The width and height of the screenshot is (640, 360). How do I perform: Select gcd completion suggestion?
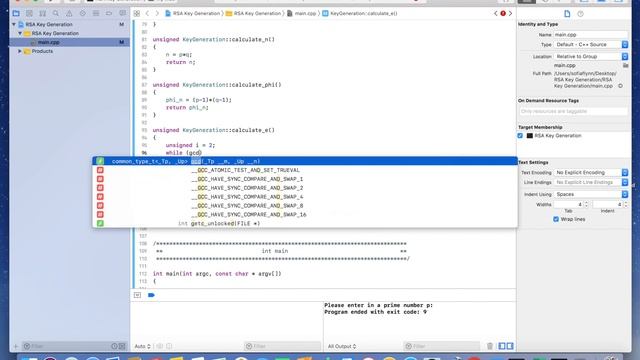click(x=305, y=161)
